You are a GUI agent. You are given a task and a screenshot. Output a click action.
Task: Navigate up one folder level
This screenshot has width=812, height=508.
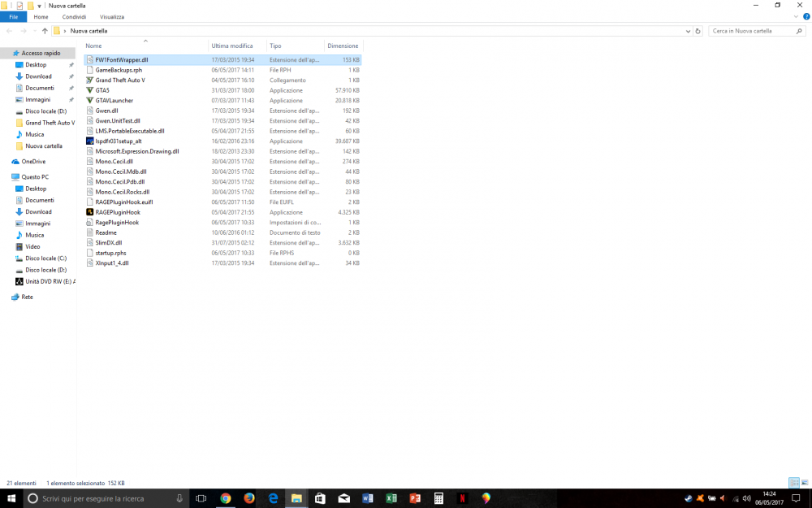pos(44,31)
